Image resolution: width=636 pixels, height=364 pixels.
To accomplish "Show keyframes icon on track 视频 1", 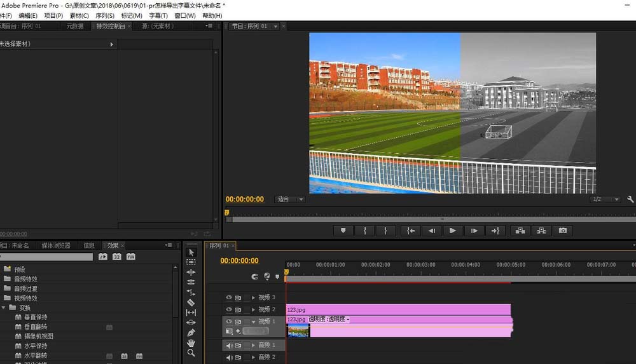I will pyautogui.click(x=229, y=331).
